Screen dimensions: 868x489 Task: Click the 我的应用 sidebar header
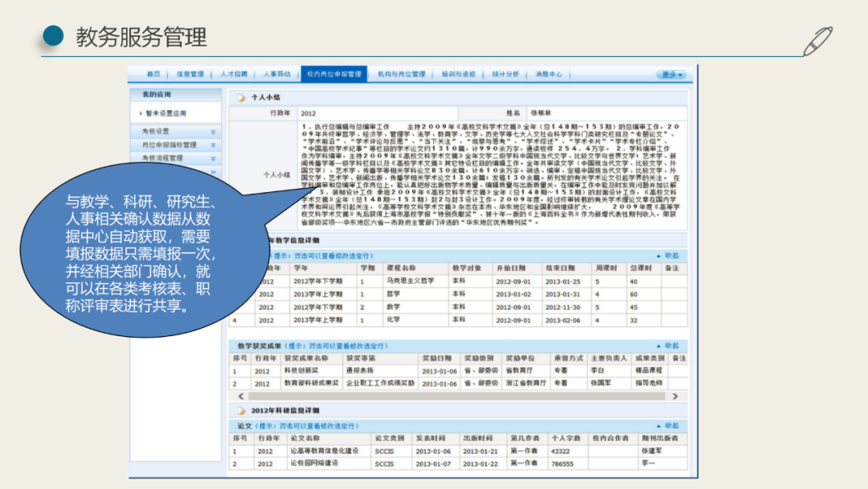click(175, 95)
